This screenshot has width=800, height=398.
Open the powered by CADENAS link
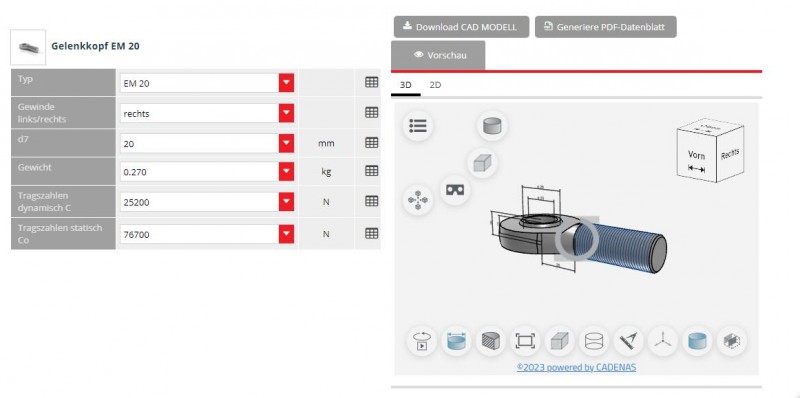pos(577,367)
